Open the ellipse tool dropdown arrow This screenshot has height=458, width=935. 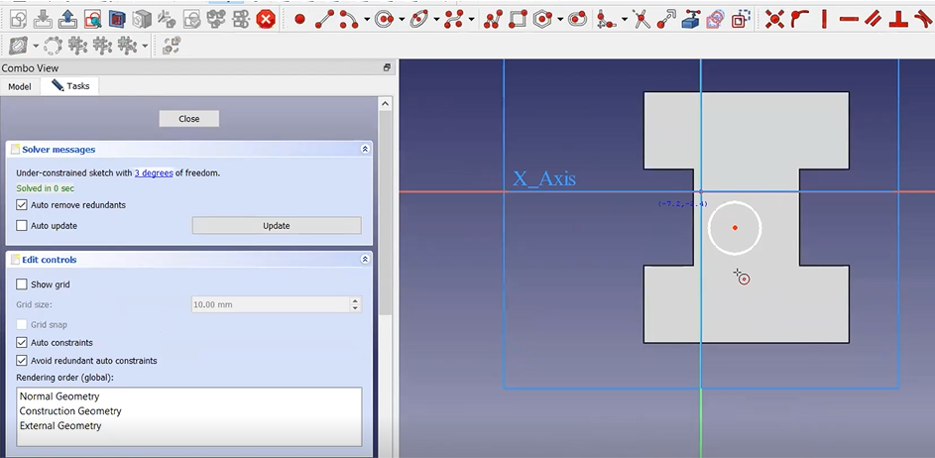click(x=436, y=20)
